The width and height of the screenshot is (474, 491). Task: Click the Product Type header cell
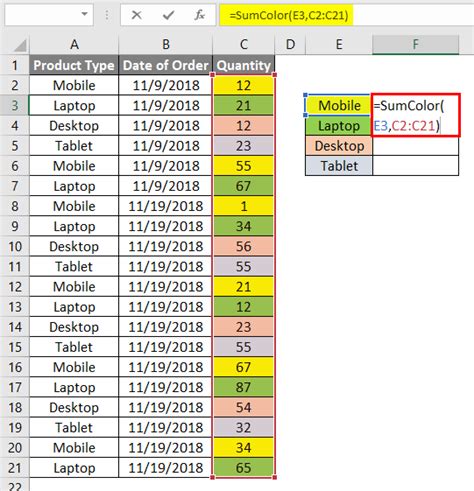(x=74, y=65)
